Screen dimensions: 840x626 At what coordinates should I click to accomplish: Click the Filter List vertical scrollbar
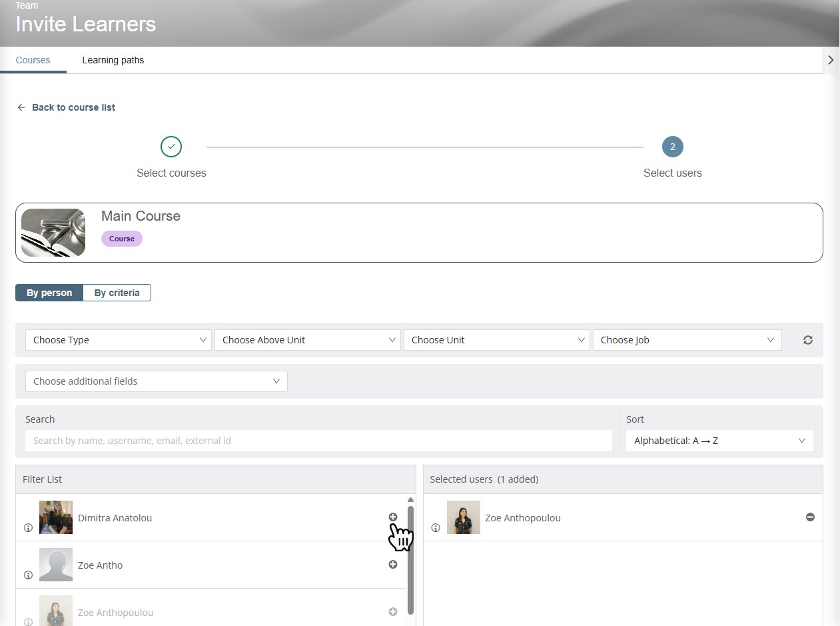pos(410,560)
